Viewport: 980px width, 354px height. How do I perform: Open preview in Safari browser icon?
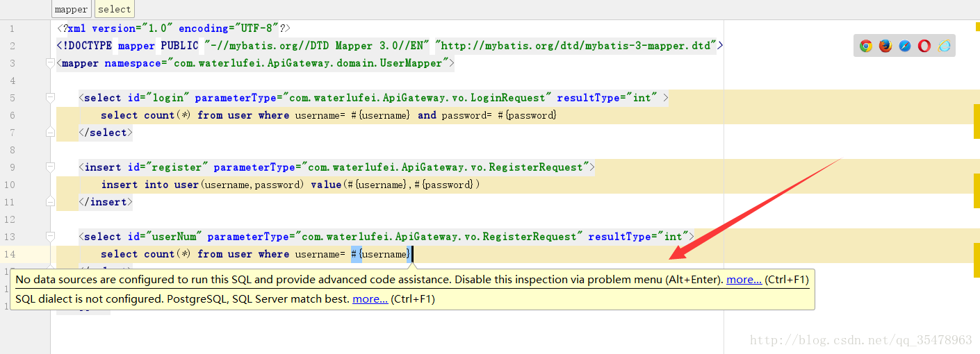905,46
